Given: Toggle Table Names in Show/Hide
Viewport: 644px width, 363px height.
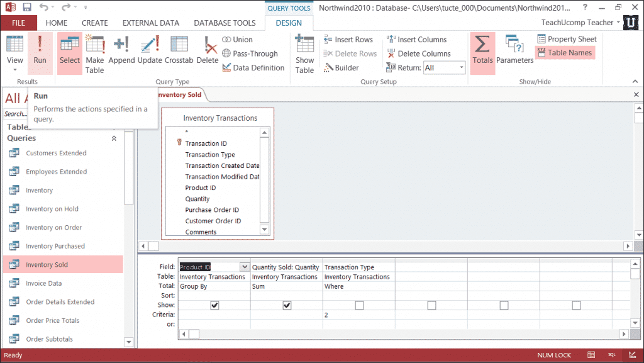Looking at the screenshot, I should [x=565, y=53].
